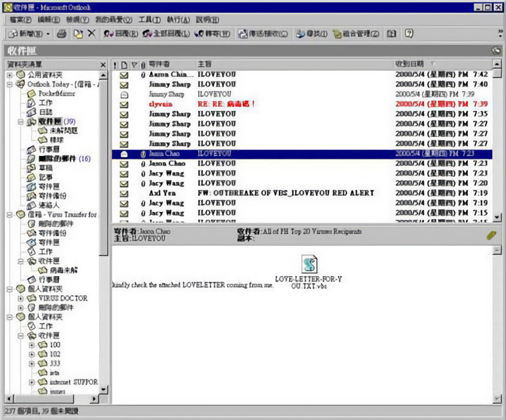The height and width of the screenshot is (420, 506).
Task: Expand the 公用資料夾 tree node
Action: click(x=11, y=74)
